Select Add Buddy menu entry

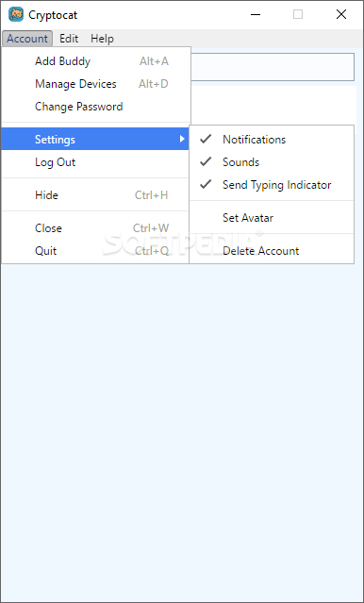click(x=95, y=61)
